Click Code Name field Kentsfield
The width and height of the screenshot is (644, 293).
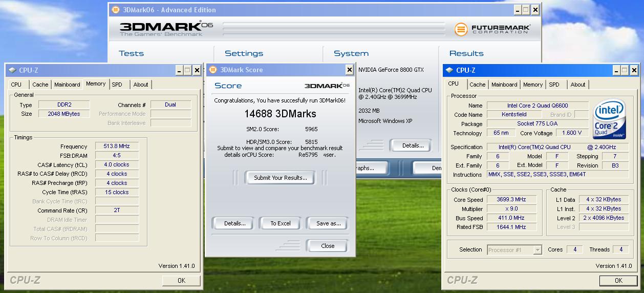coord(514,115)
